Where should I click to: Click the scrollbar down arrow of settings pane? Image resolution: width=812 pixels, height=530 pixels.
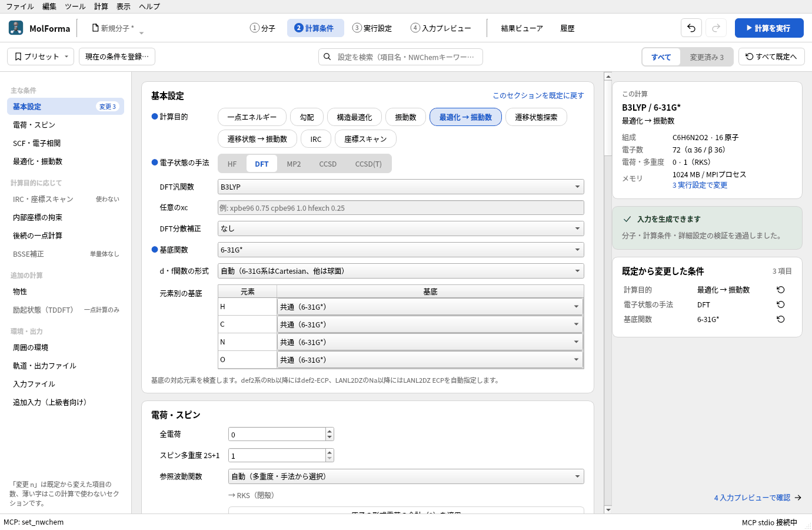click(x=608, y=509)
